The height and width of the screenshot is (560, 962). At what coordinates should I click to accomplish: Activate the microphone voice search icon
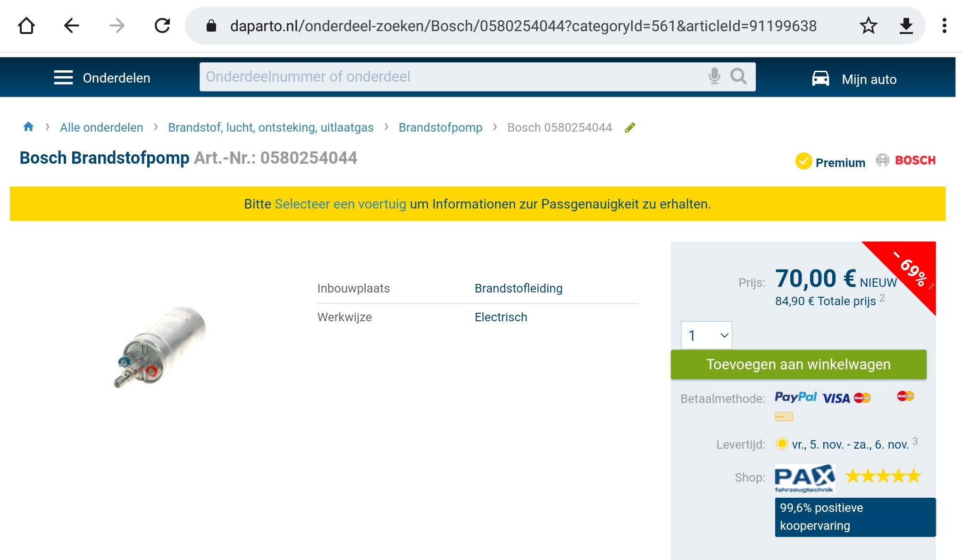(714, 76)
